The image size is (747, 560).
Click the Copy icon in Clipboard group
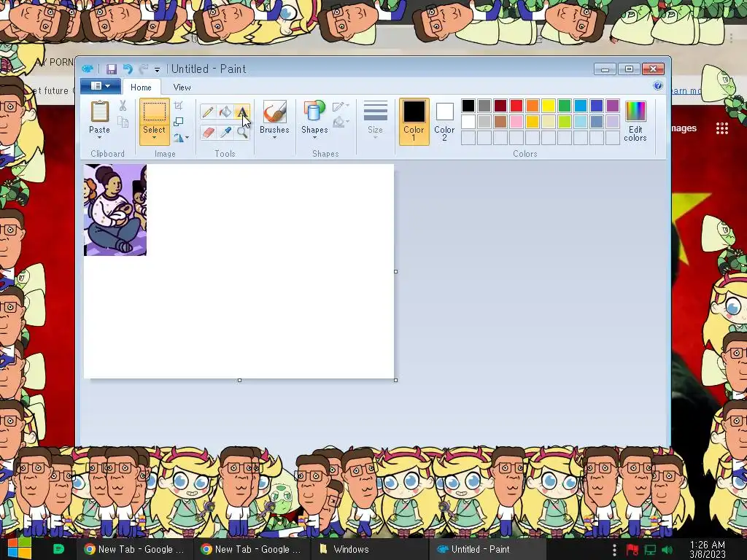pyautogui.click(x=123, y=122)
